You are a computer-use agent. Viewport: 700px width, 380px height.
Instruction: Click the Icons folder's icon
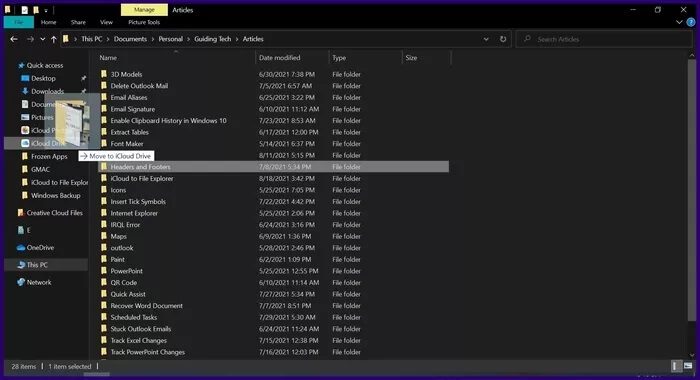tap(104, 190)
